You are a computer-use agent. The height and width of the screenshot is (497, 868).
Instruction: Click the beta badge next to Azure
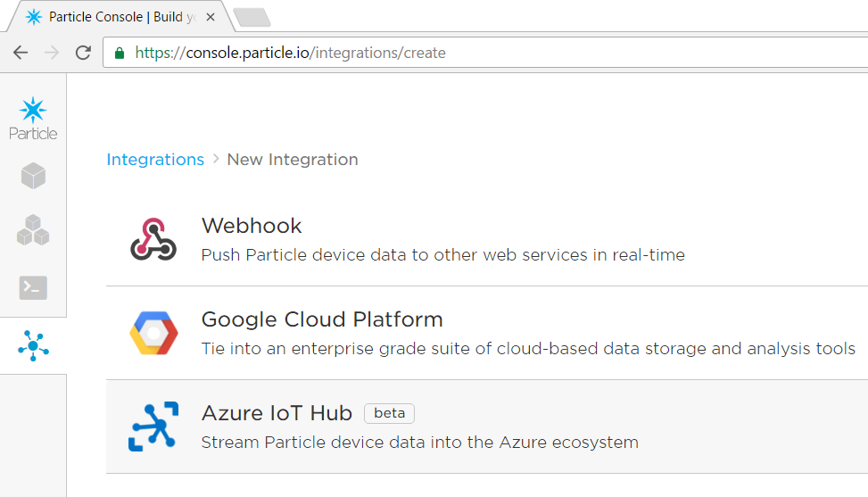pyautogui.click(x=389, y=413)
